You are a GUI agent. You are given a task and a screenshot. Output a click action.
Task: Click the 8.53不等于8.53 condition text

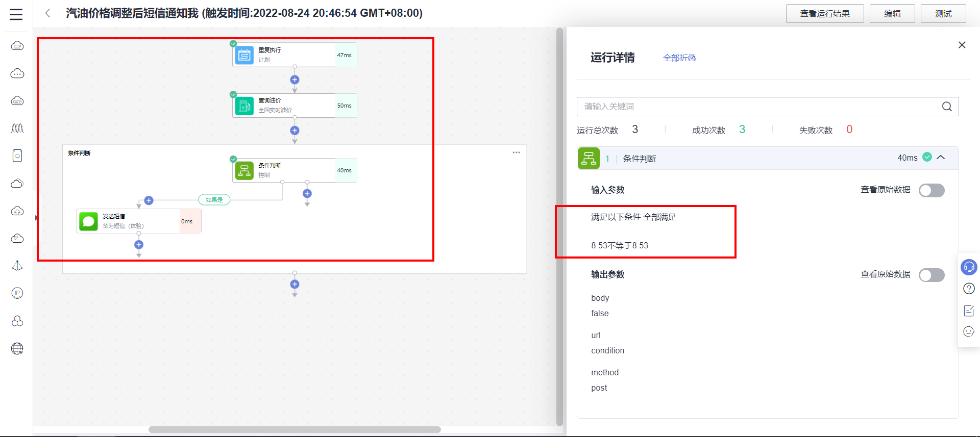620,245
